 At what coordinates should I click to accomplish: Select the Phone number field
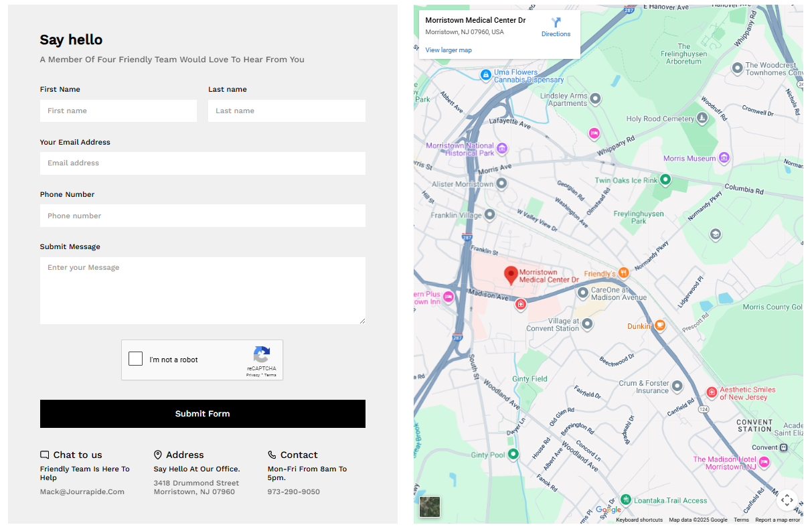[202, 216]
